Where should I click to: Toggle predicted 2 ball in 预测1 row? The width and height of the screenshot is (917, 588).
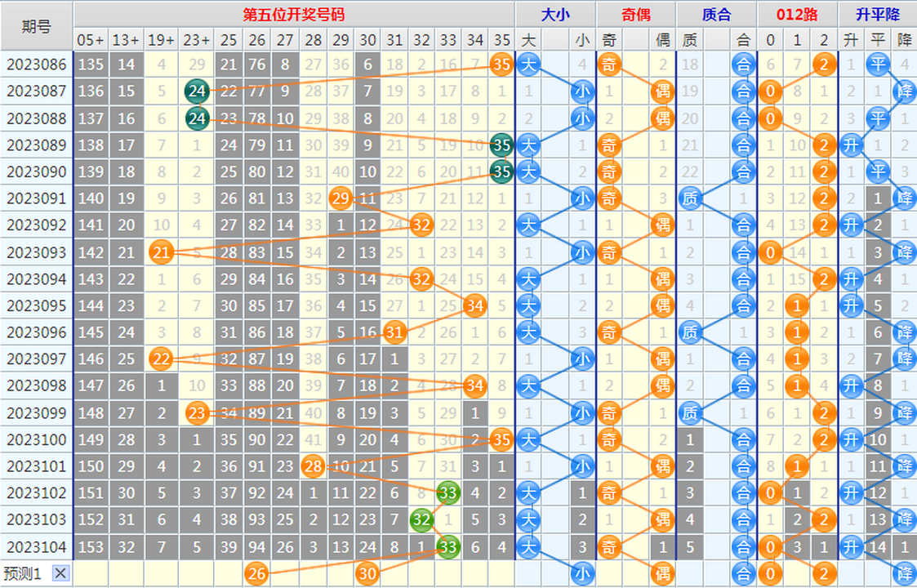point(824,574)
